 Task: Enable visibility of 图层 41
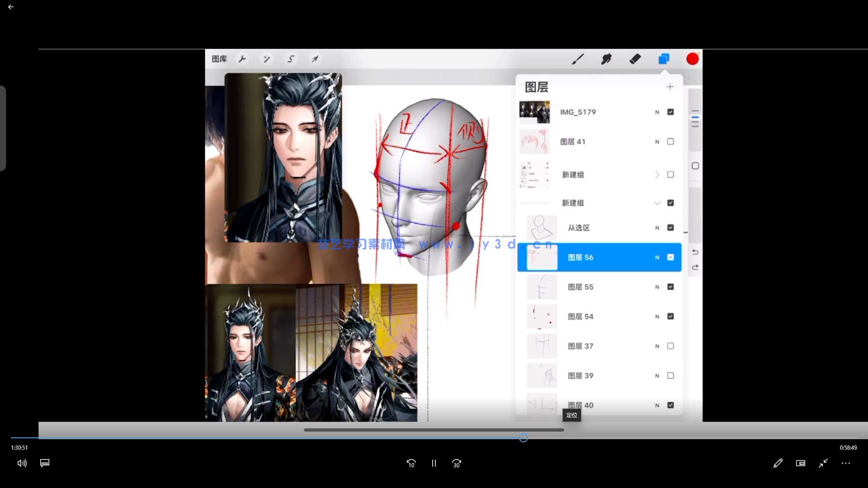(670, 142)
